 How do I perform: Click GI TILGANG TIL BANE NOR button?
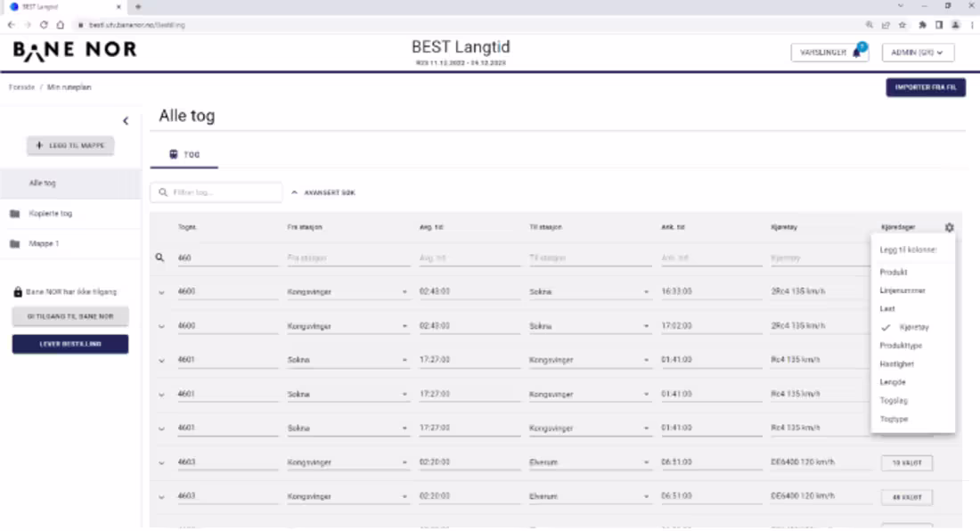(70, 316)
